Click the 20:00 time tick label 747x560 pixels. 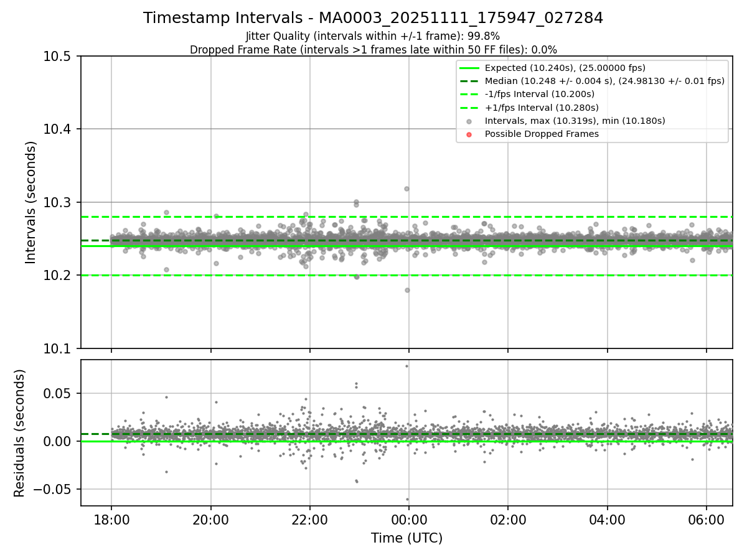tap(210, 519)
